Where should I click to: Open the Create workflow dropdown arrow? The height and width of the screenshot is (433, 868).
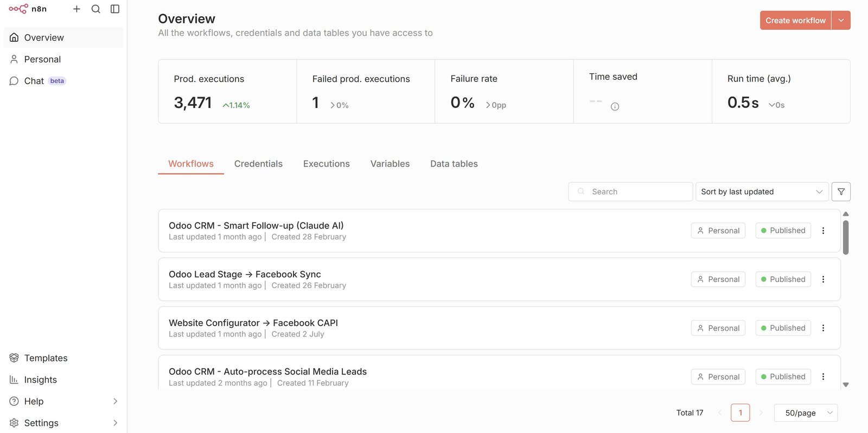click(x=841, y=20)
